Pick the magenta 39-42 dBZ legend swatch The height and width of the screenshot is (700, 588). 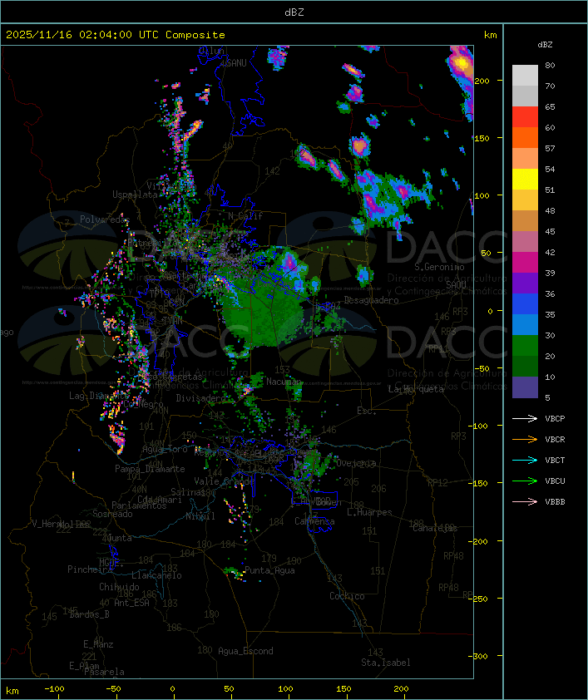[x=525, y=262]
